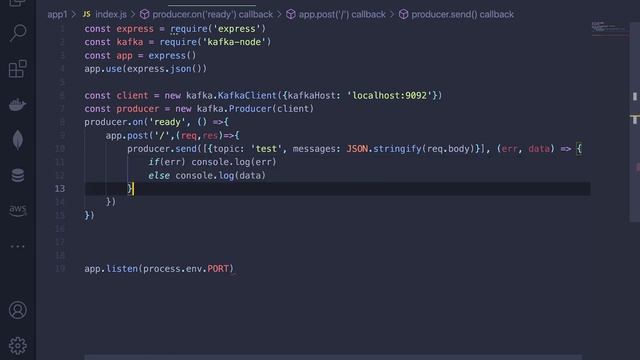Open the Docker panel whale icon
Image resolution: width=640 pixels, height=360 pixels.
click(x=18, y=104)
